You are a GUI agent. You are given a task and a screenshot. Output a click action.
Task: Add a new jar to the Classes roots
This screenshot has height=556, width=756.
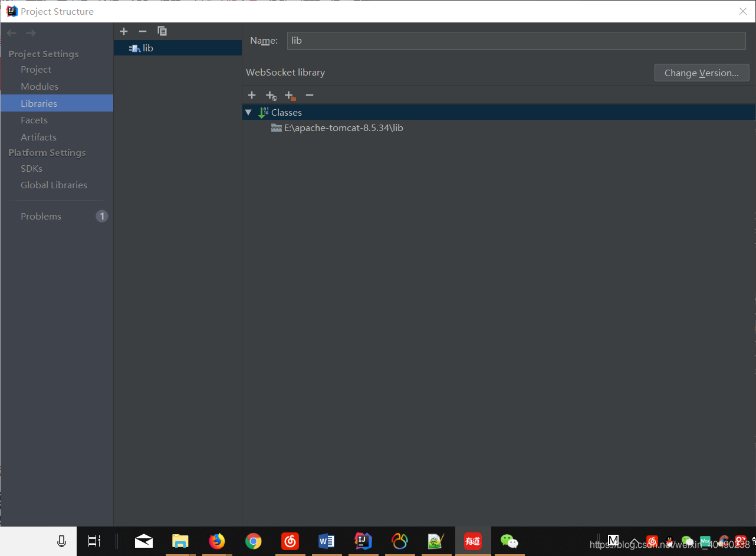point(252,95)
